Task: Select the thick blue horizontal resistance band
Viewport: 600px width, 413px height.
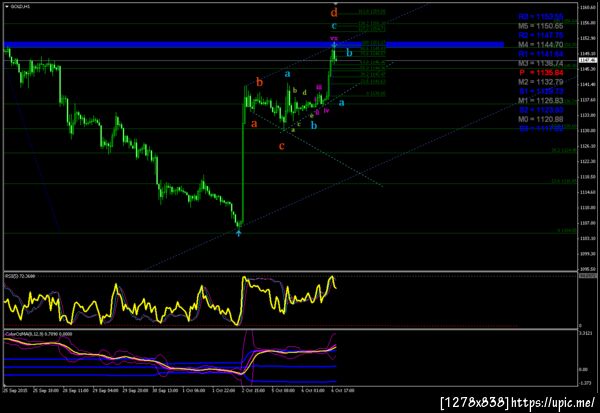Action: [x=254, y=45]
